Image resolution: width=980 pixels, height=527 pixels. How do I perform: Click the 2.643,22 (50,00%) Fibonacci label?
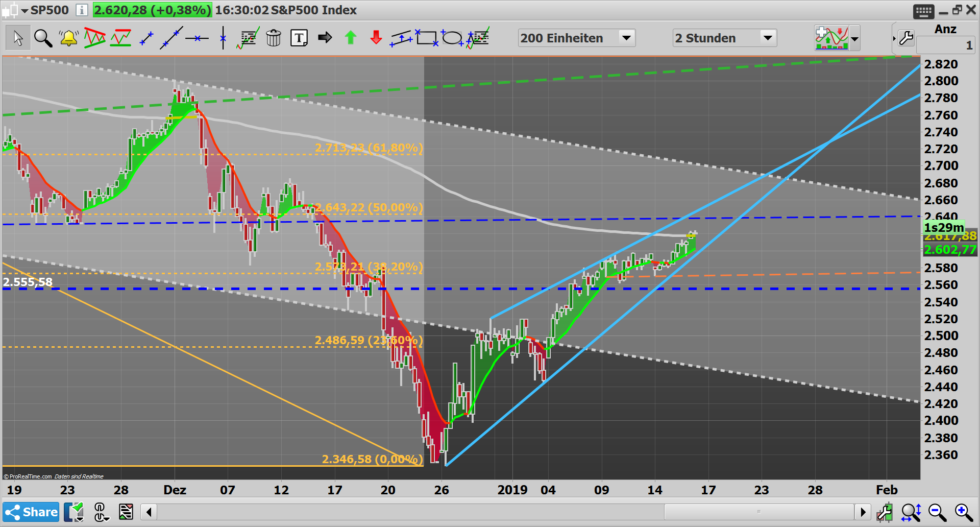[369, 208]
